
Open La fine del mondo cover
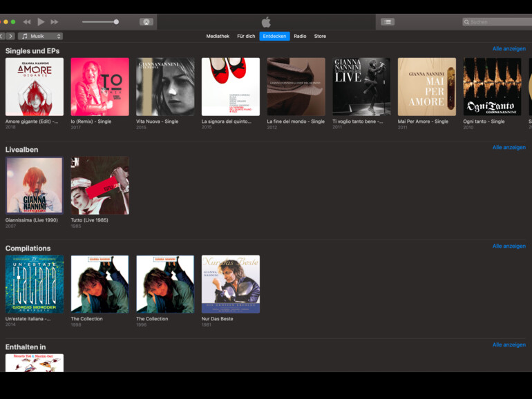point(296,87)
